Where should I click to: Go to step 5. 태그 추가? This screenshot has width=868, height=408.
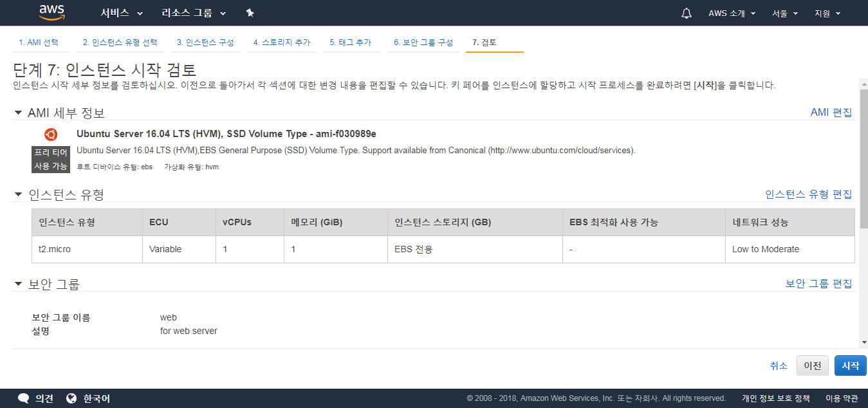351,42
